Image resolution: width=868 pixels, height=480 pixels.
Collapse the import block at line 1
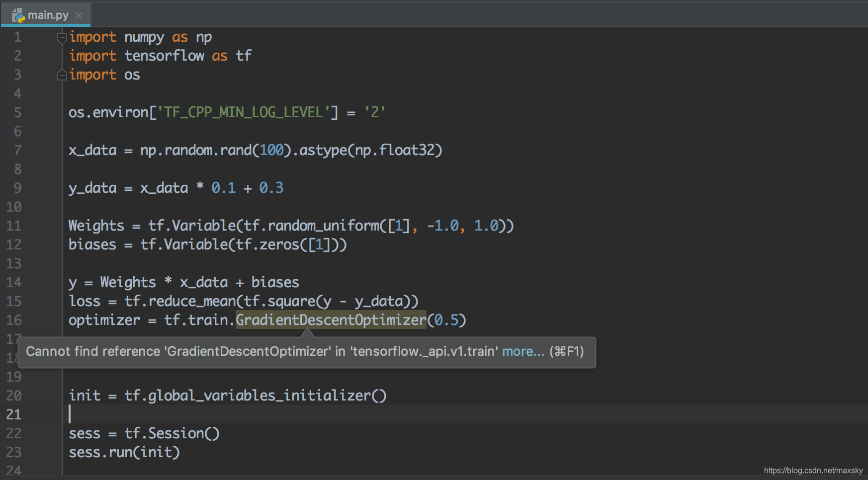[62, 37]
